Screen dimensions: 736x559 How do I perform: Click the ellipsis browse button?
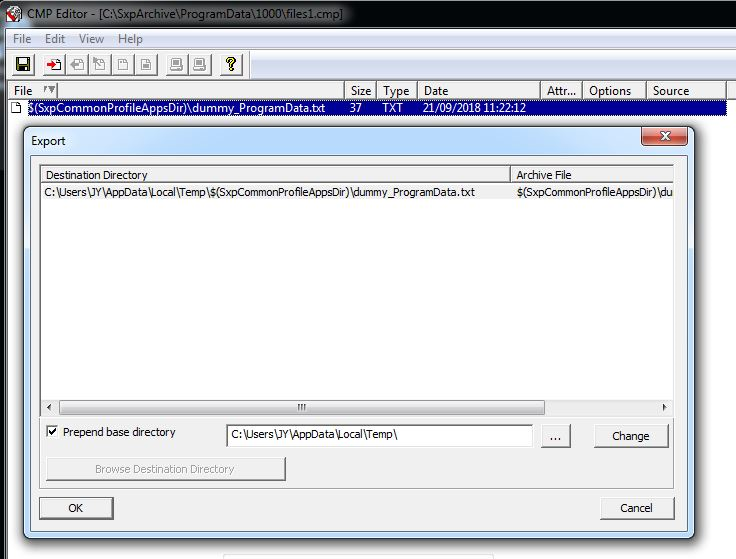pos(556,436)
